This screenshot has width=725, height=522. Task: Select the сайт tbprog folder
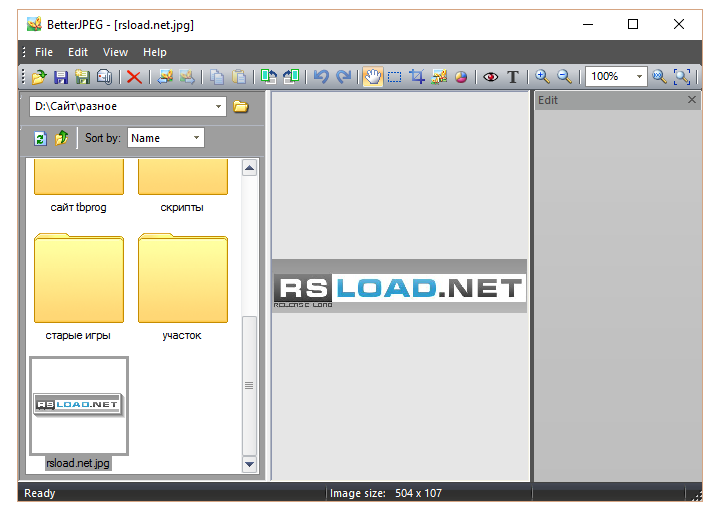tap(79, 185)
